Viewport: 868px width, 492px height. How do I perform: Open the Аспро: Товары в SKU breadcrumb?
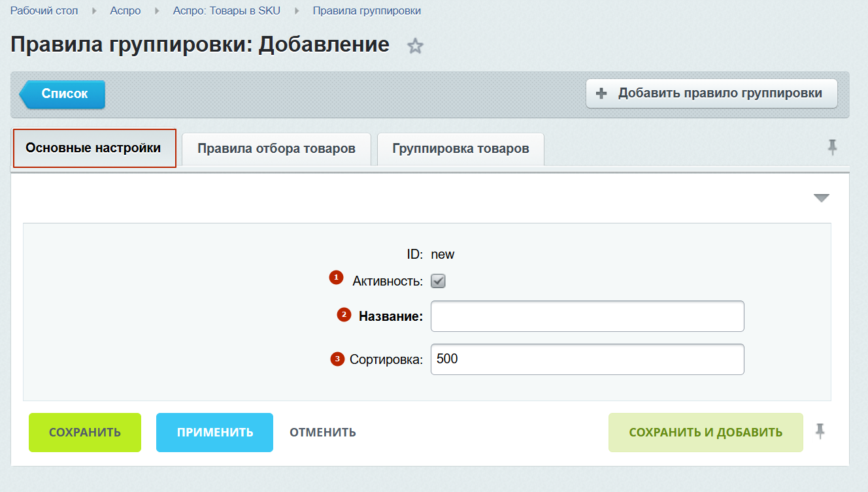pyautogui.click(x=226, y=11)
